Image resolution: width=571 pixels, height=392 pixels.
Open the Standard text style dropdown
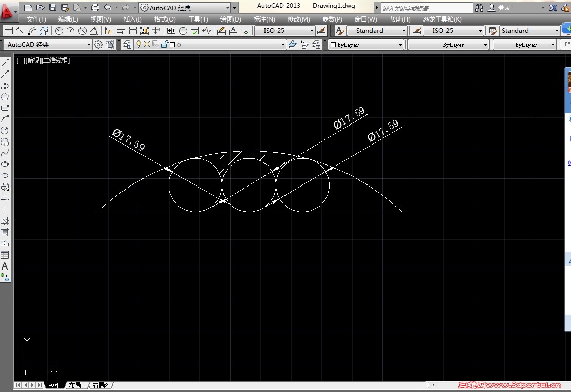coord(377,31)
